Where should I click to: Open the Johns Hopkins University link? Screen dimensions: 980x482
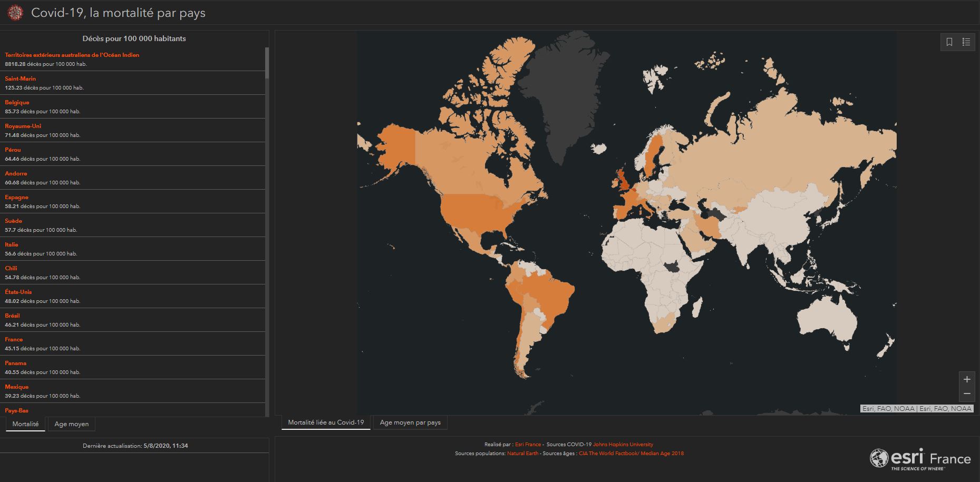[x=623, y=445]
